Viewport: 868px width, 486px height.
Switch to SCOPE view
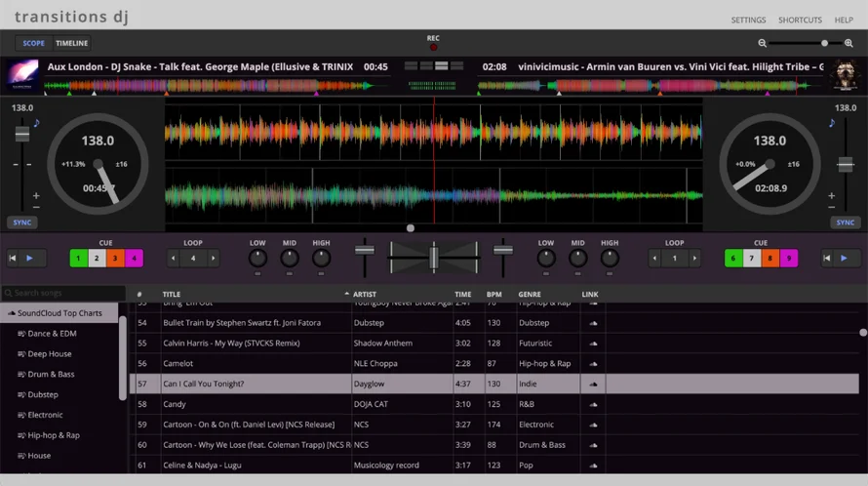34,43
